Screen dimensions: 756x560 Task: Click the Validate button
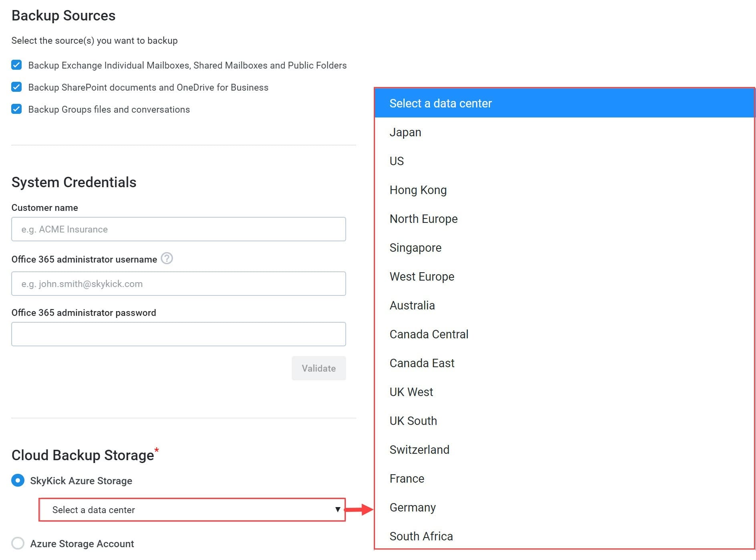[x=319, y=368]
